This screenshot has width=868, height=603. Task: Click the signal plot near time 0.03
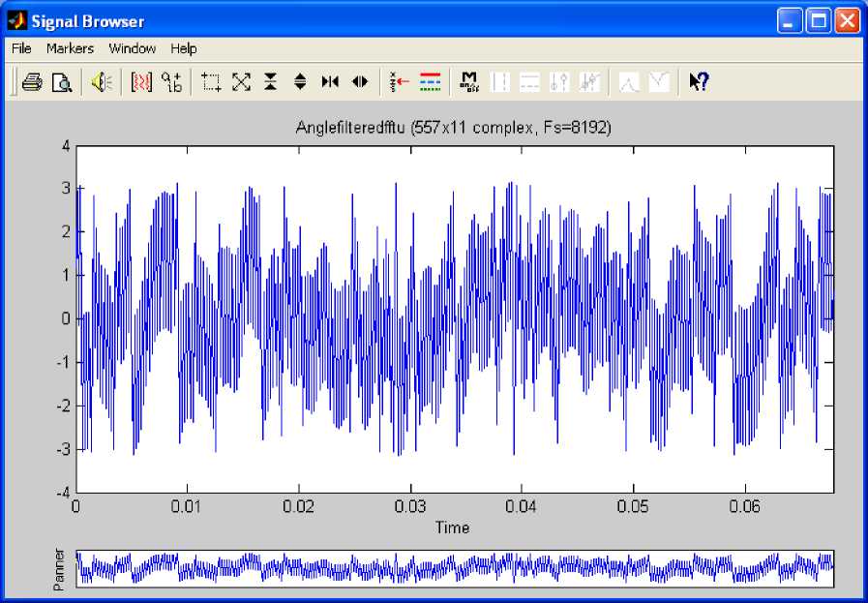[x=410, y=319]
